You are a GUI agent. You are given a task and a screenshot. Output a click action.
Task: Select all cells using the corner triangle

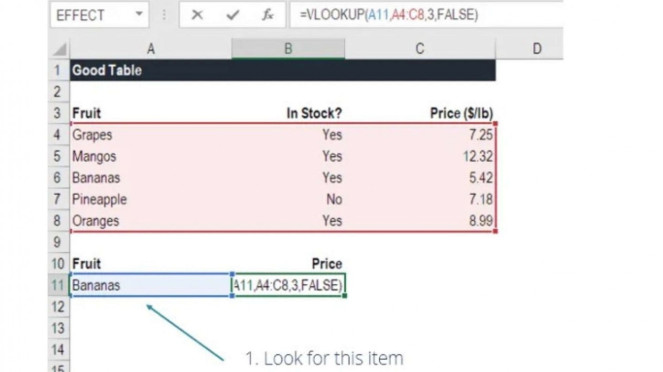[60, 49]
